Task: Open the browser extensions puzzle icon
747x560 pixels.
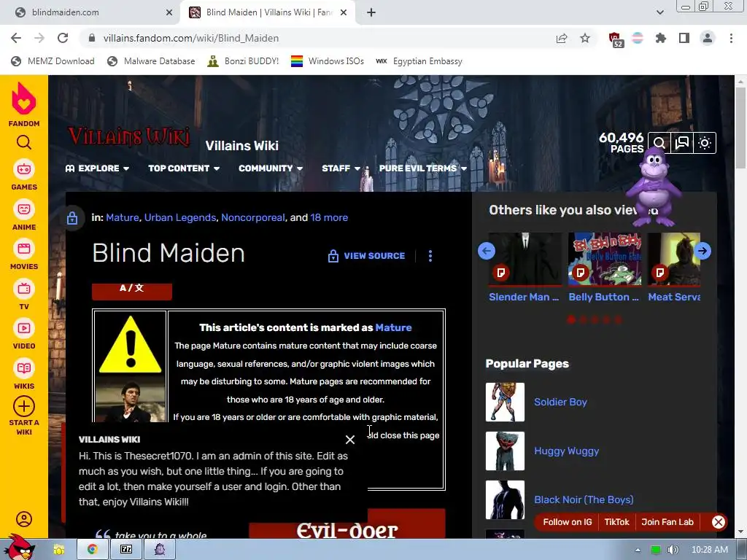Action: 661,38
